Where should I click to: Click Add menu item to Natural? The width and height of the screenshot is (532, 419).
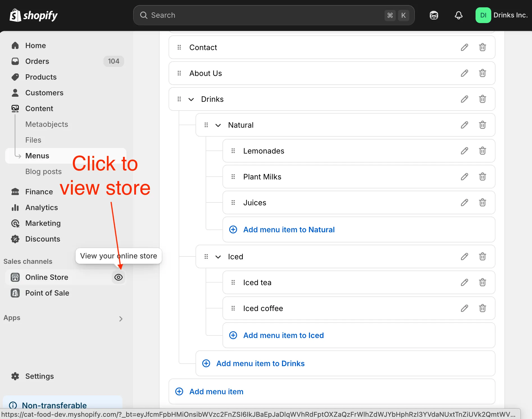[x=289, y=229]
